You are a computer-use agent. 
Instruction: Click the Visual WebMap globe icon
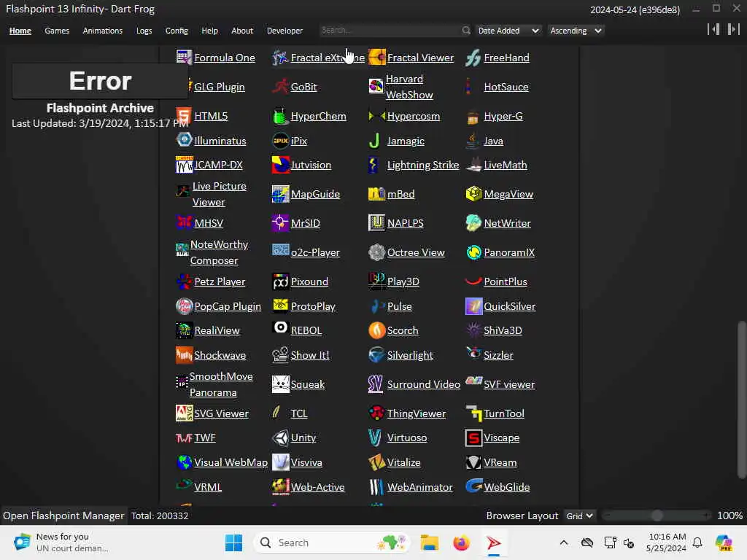coord(184,462)
